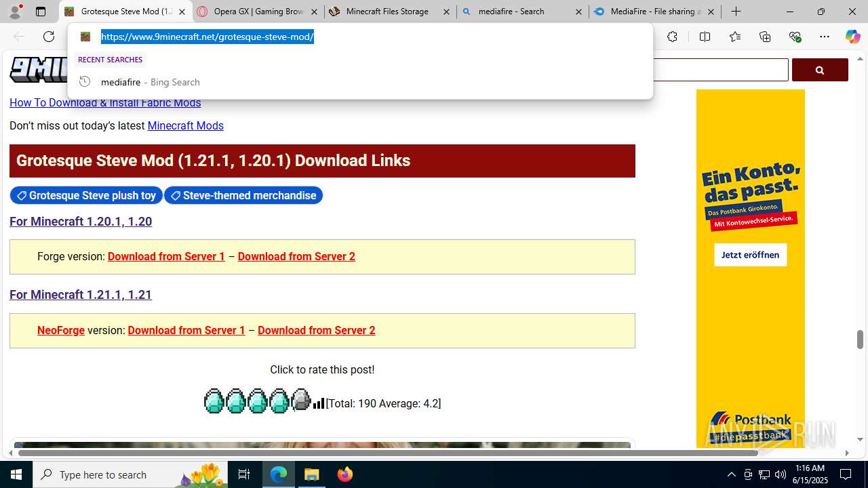Open the notification center icon
The image size is (868, 488).
pyautogui.click(x=846, y=474)
